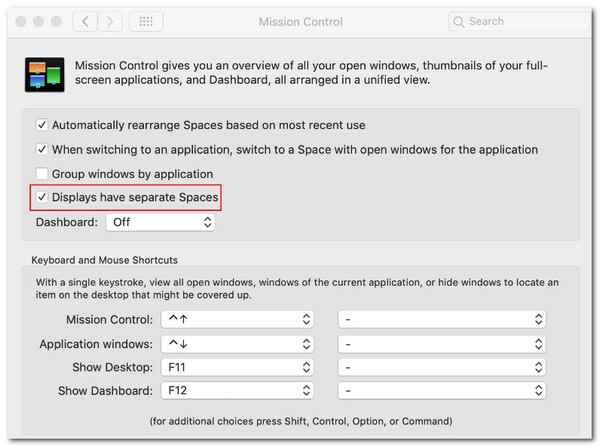Show all preferences grid button
Screen dimensions: 600x447
tap(146, 21)
